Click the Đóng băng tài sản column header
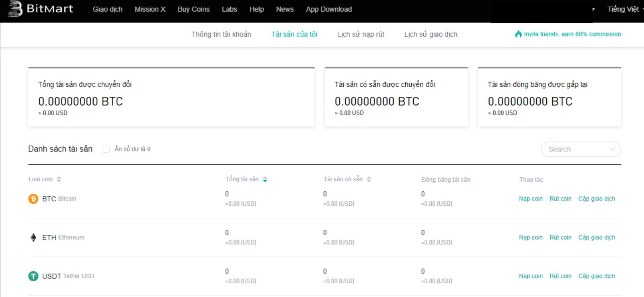 [x=446, y=180]
